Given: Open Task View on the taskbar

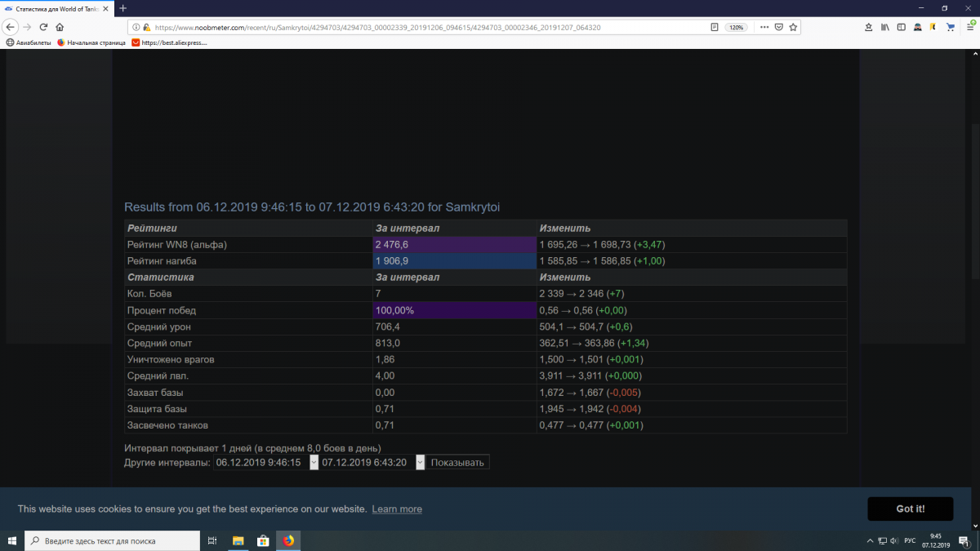Looking at the screenshot, I should pos(212,540).
